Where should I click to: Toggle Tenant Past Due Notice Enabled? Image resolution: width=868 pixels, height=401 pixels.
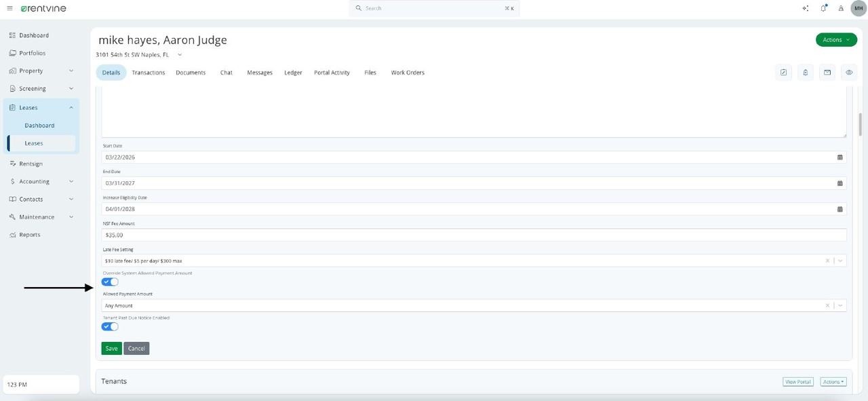click(x=110, y=326)
